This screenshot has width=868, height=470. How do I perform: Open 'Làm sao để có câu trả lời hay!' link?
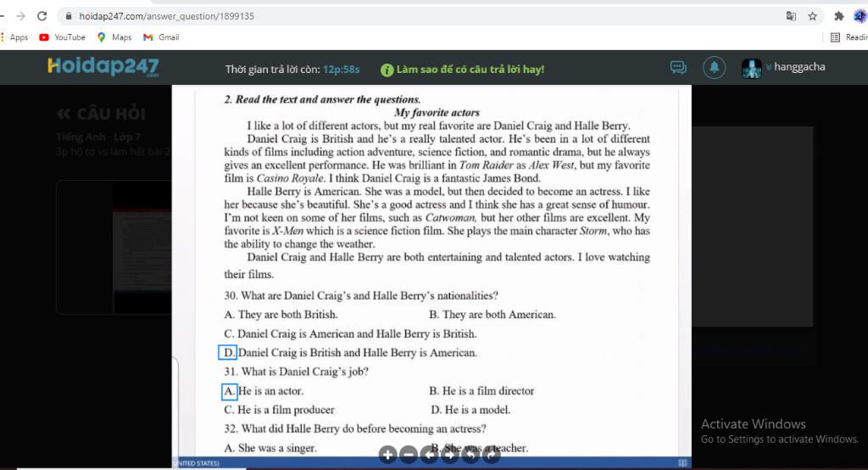coord(470,70)
